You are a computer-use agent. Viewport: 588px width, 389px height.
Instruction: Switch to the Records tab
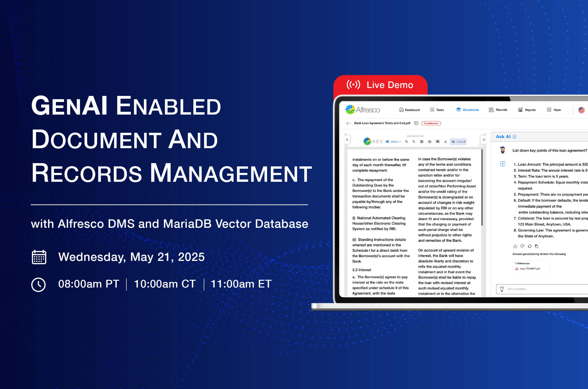[x=498, y=110]
